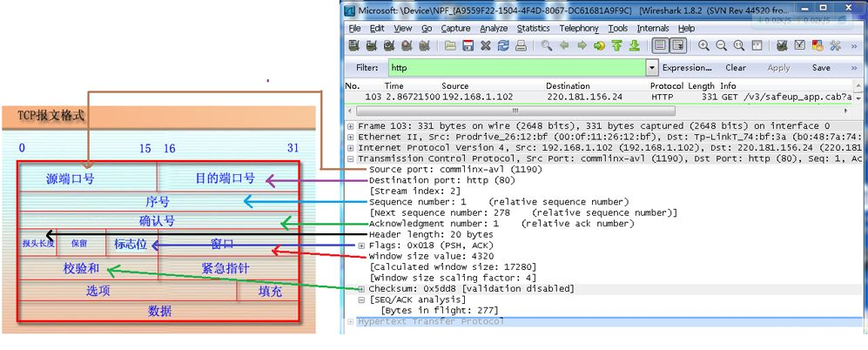Screen dimensions: 868x350
Task: Show more main toolbar items chevron
Action: coord(853,46)
